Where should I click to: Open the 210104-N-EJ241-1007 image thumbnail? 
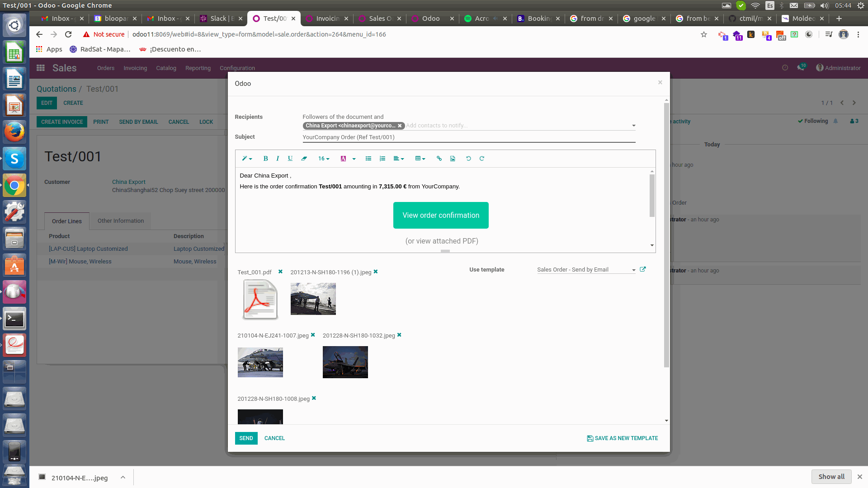[260, 362]
